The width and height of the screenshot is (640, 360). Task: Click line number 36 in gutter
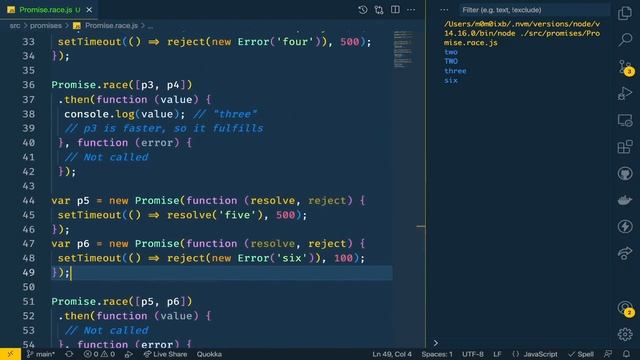29,85
